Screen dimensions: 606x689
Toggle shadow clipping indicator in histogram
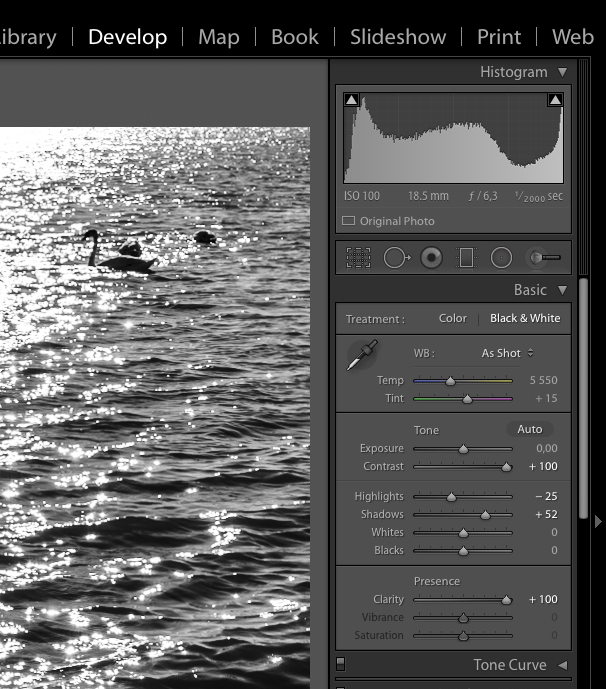point(351,100)
